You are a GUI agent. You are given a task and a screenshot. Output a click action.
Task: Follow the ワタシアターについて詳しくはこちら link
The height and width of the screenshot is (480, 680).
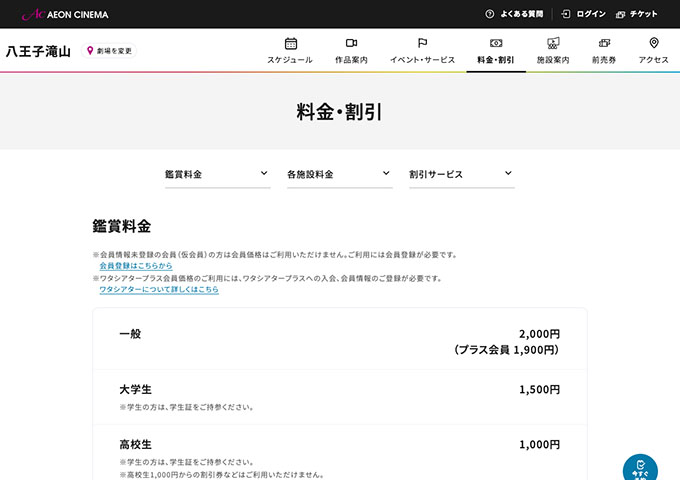coord(159,289)
